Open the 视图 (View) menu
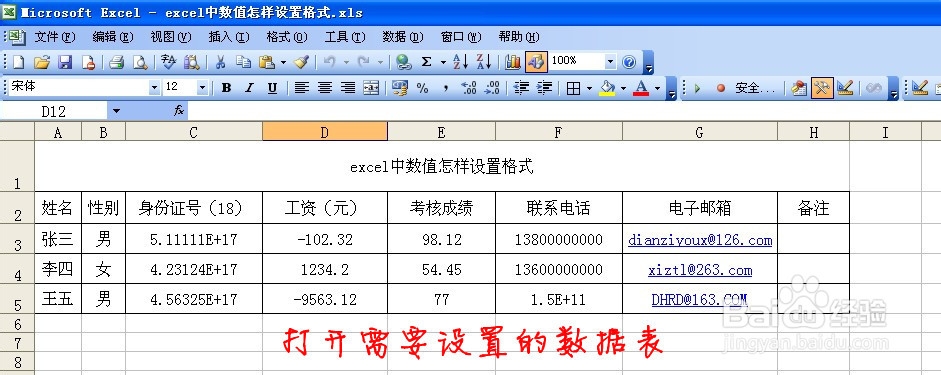 click(170, 37)
